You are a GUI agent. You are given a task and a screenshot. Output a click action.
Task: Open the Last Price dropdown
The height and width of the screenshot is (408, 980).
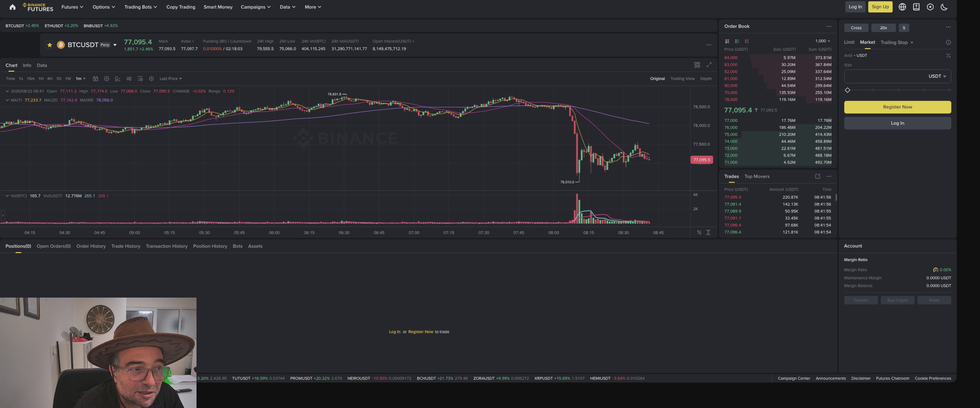pyautogui.click(x=170, y=79)
